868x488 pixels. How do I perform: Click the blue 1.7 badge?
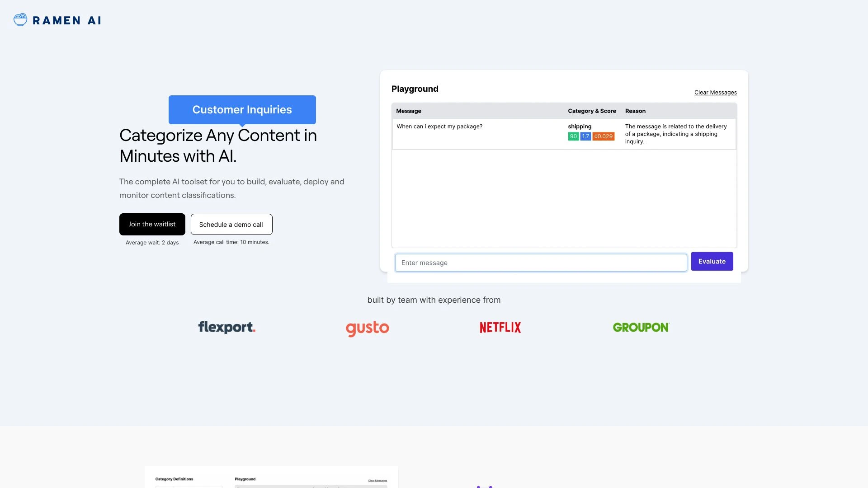[585, 136]
